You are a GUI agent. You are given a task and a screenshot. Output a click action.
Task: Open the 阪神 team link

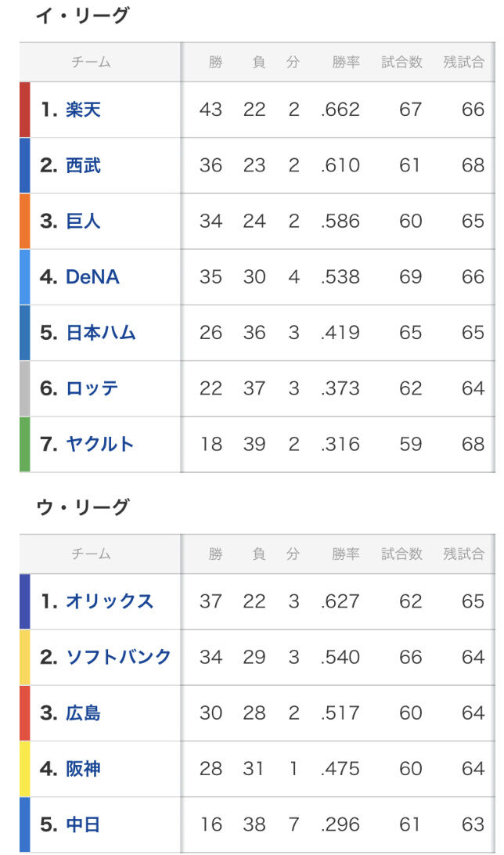83,768
